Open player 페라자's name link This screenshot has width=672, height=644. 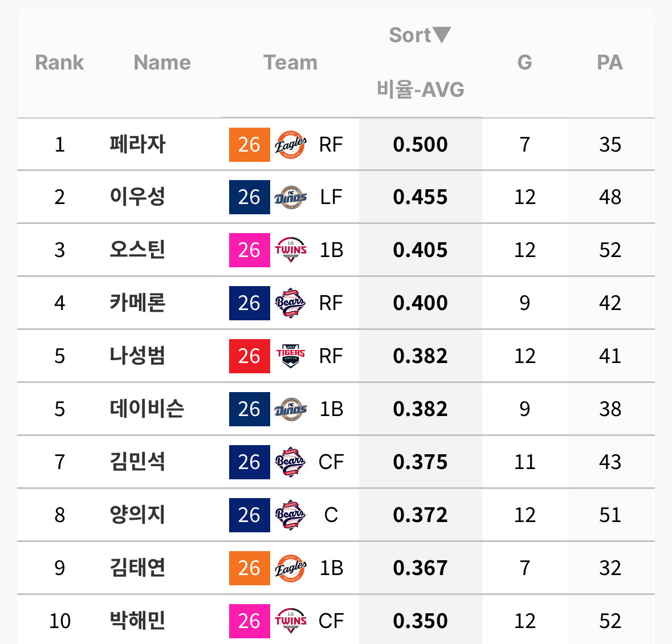tap(137, 144)
